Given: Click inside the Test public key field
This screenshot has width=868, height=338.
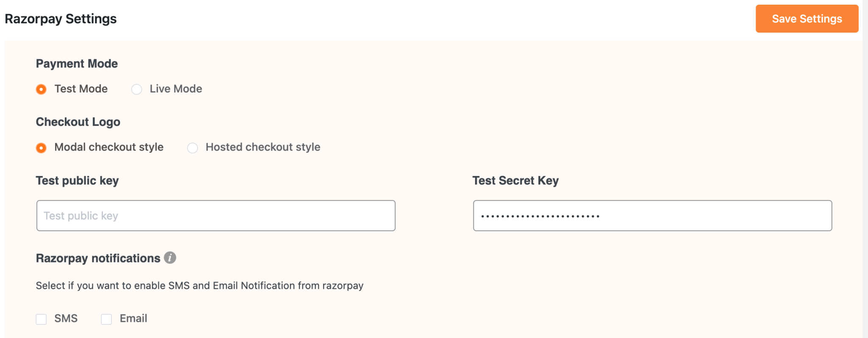Looking at the screenshot, I should click(x=215, y=215).
